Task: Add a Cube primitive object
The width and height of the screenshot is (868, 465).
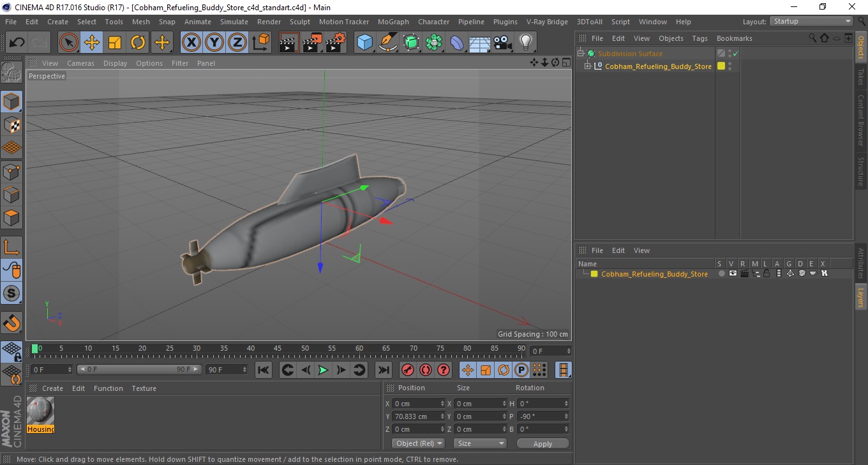Action: click(364, 43)
